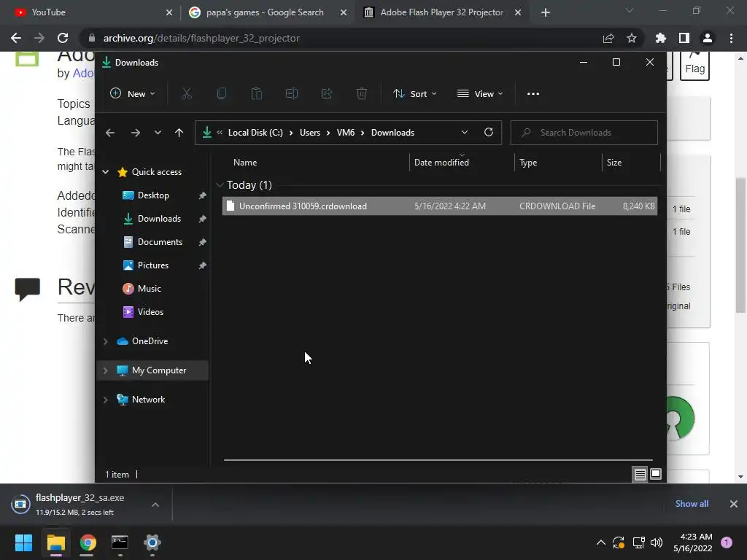
Task: Refresh the Downloads folder view
Action: coord(489,133)
